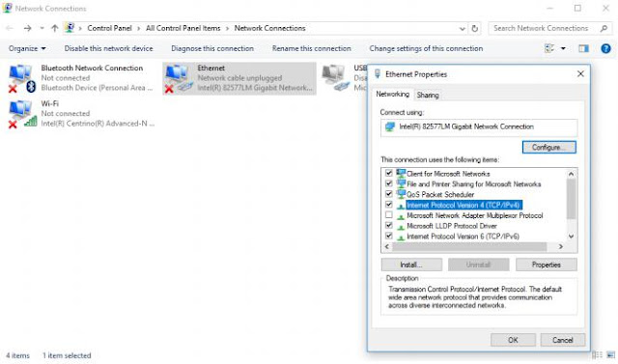Click the search magnifier icon

pyautogui.click(x=604, y=28)
